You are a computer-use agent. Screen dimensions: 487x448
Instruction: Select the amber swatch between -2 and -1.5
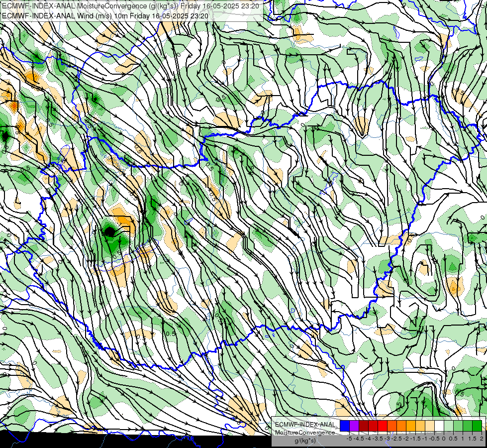click(411, 426)
